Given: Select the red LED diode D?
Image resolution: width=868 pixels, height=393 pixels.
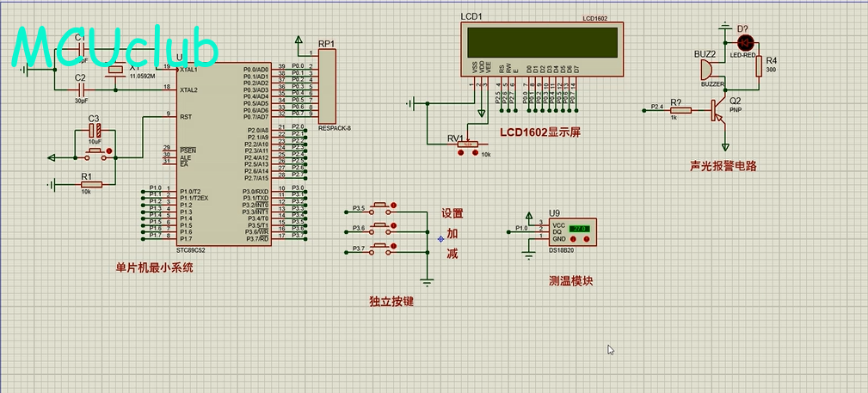Looking at the screenshot, I should coord(745,42).
